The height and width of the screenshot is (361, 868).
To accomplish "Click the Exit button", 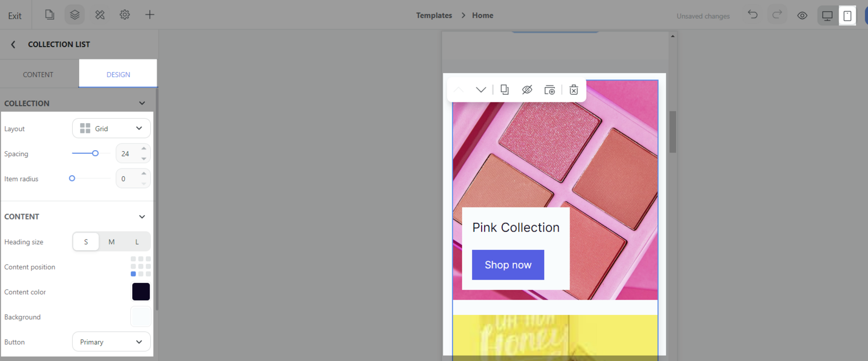I will (15, 16).
